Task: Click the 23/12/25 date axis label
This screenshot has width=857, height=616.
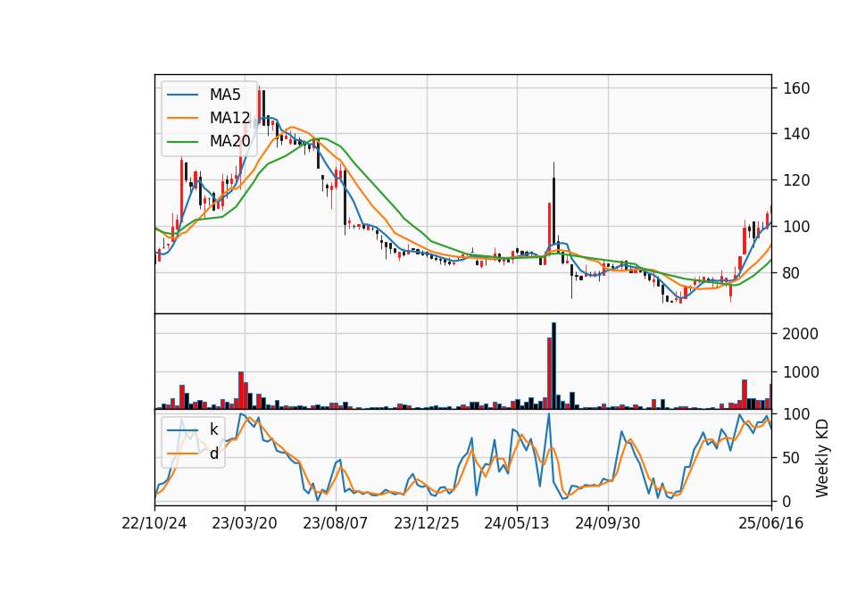Action: coord(427,524)
